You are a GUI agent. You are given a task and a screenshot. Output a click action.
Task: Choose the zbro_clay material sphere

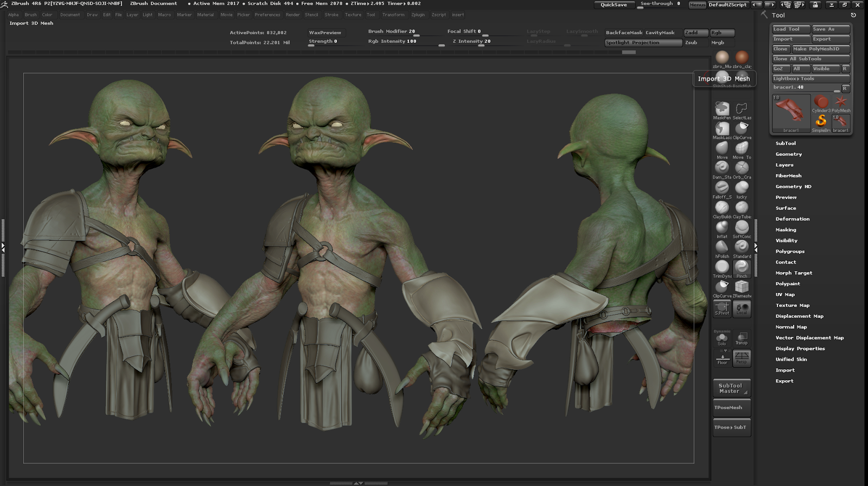click(742, 59)
